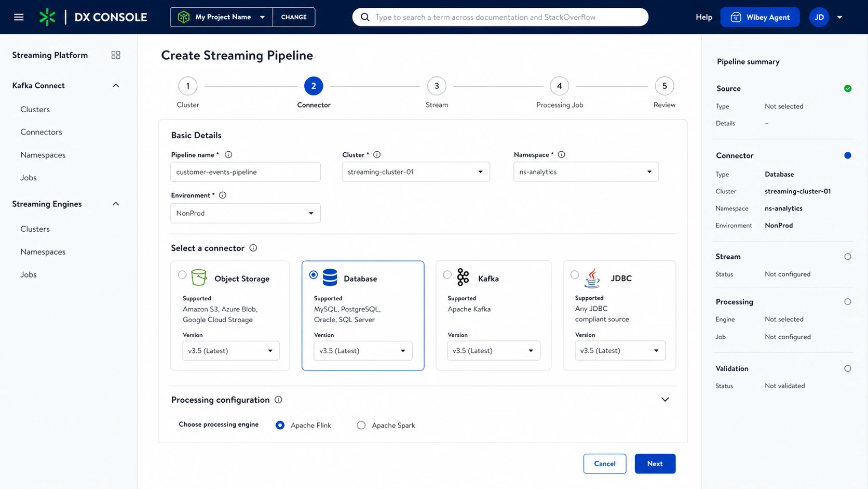Toggle Streaming Platform grid view icon
868x489 pixels.
(x=116, y=55)
